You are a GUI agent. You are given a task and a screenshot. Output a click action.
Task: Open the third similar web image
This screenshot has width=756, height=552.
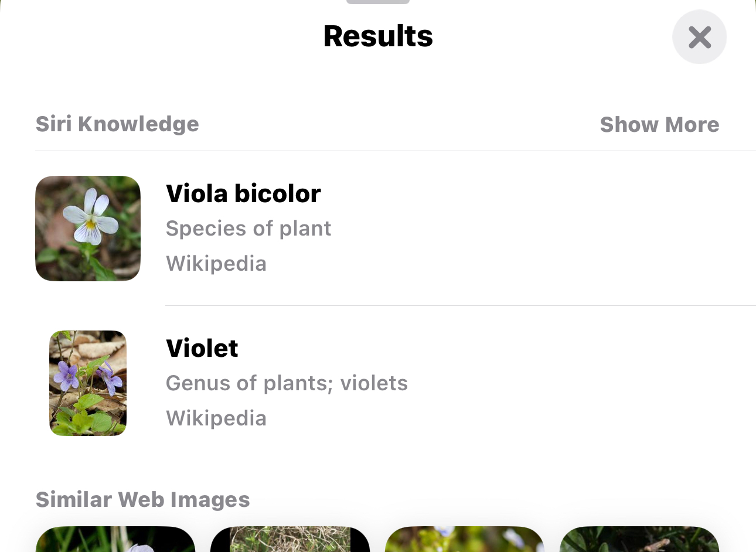[465, 540]
